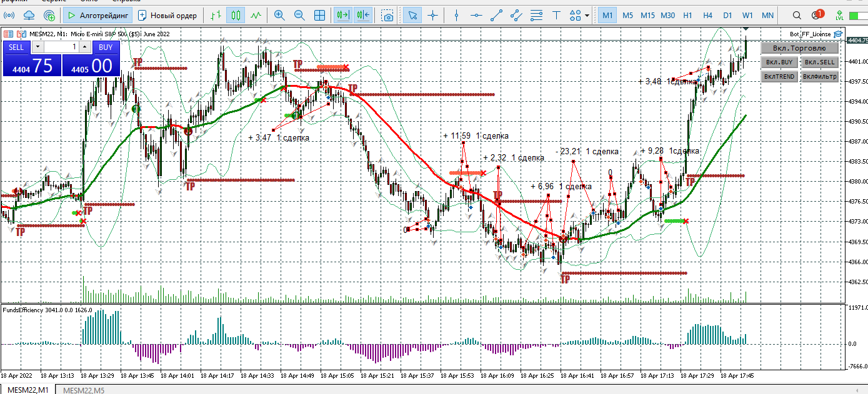Click the chart shift triangle marker at top
Viewport: 868px width, 394px height.
tap(746, 29)
